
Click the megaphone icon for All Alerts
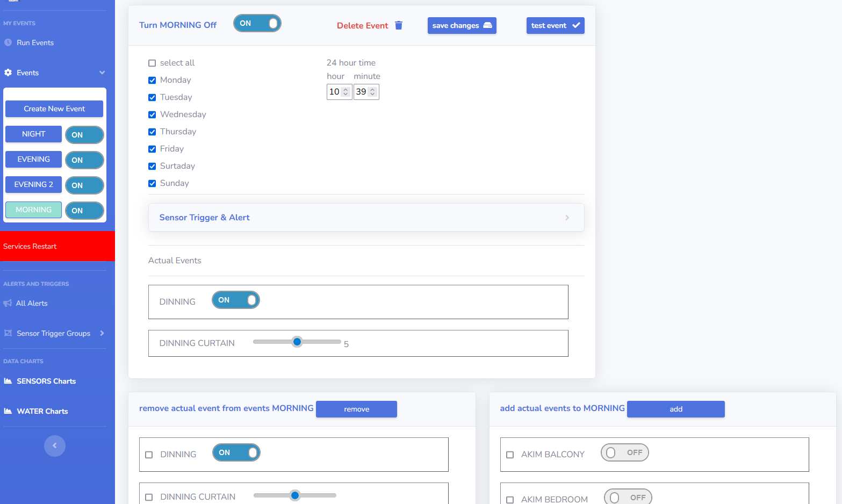[8, 303]
